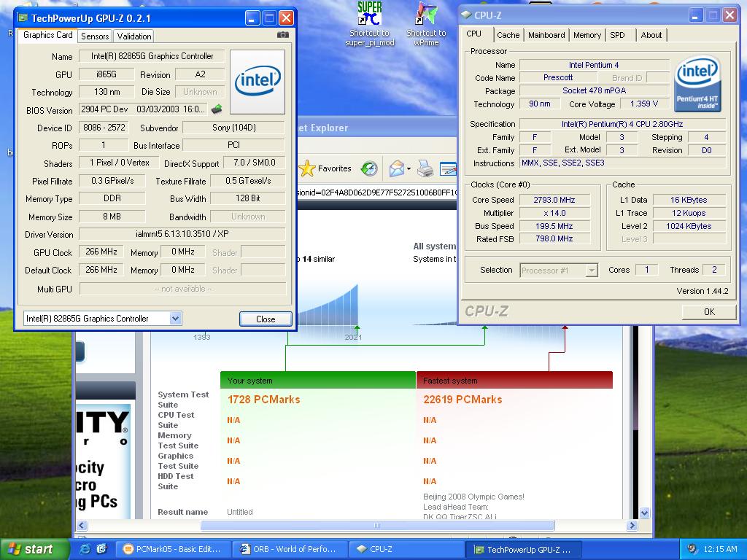This screenshot has height=560, width=747.
Task: Open the Mail icon dropdown arrow in Internet Explorer
Action: coord(409,168)
